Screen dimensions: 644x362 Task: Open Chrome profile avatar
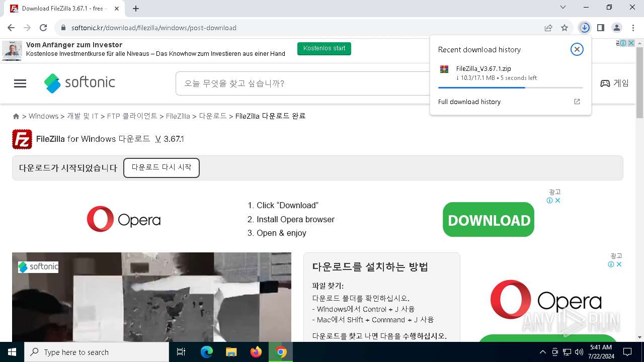(x=617, y=28)
